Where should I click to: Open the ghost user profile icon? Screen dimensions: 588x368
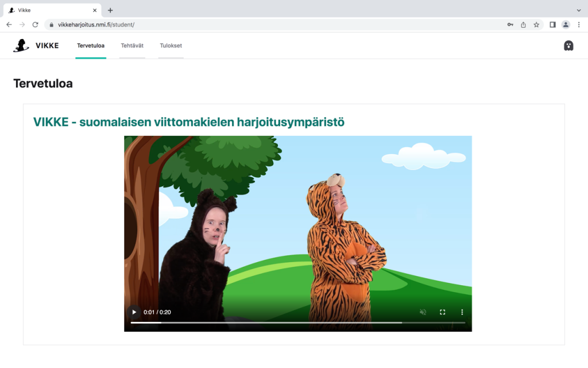click(568, 45)
